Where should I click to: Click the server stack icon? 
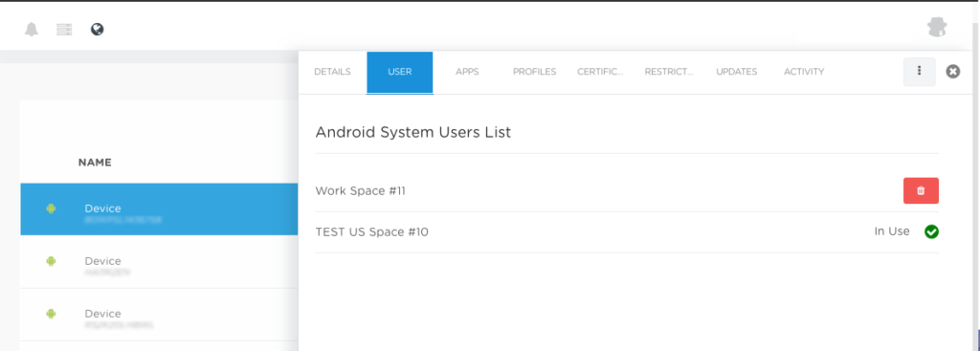click(64, 30)
